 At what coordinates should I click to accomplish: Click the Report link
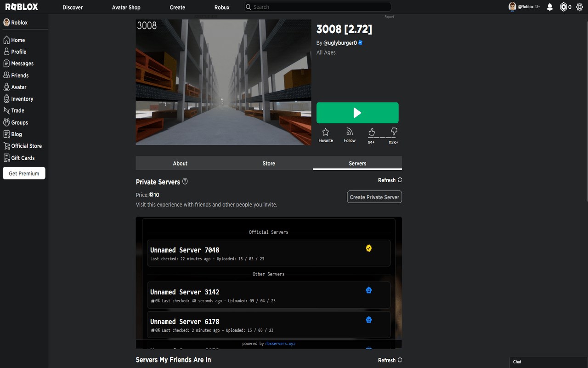click(389, 17)
